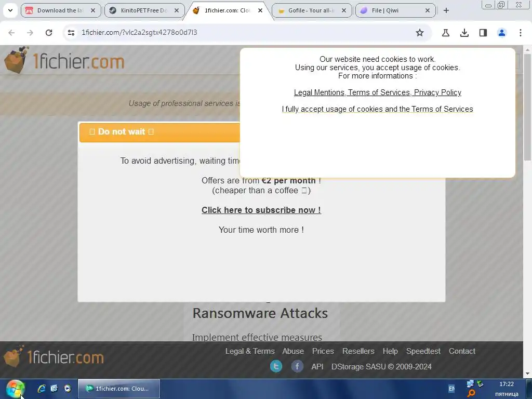Switch to the Gofile tab

point(312,10)
